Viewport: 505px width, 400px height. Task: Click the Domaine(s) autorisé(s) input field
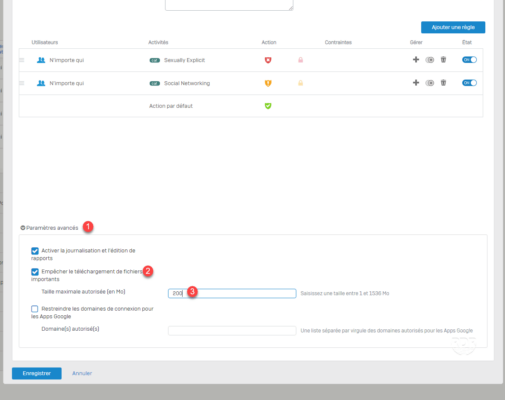(x=232, y=331)
